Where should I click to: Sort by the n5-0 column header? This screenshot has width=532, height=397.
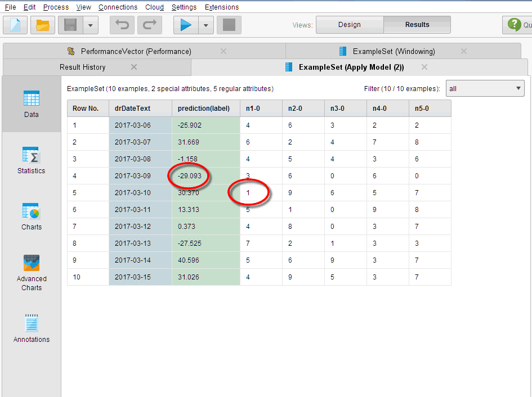[x=430, y=109]
